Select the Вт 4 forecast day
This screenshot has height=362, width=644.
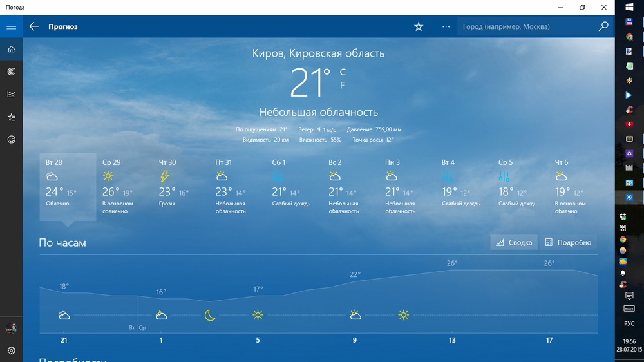coord(464,187)
